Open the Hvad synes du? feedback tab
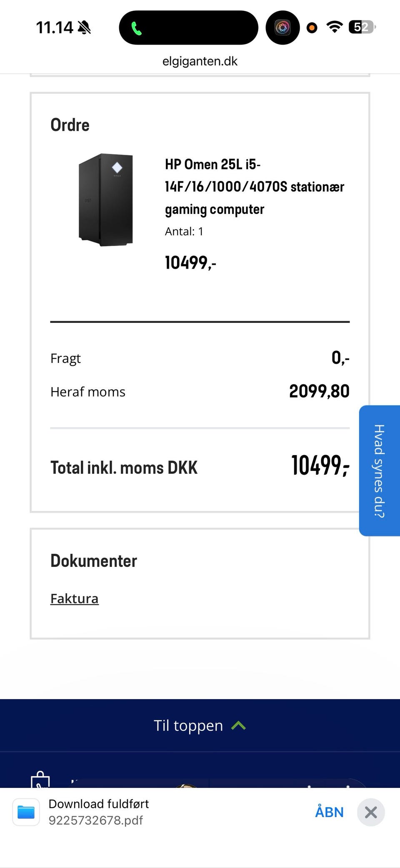 (x=379, y=470)
